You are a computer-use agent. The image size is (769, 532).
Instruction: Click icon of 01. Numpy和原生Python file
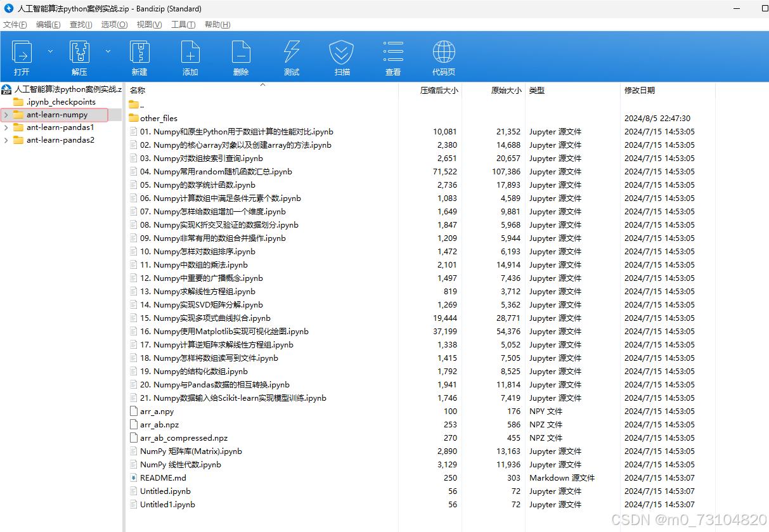point(133,132)
